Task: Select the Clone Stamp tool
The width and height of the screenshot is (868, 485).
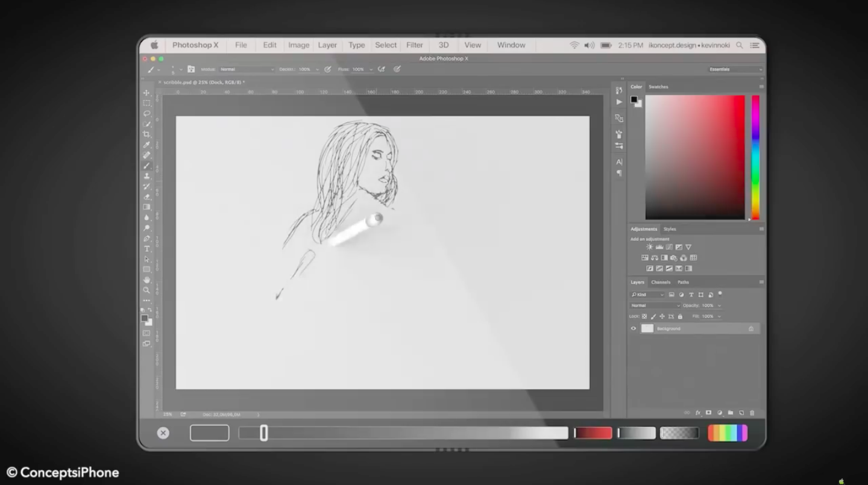Action: click(146, 176)
